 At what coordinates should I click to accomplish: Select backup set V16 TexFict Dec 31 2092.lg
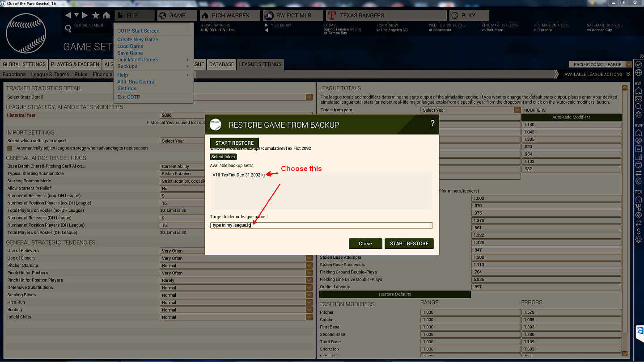(239, 175)
